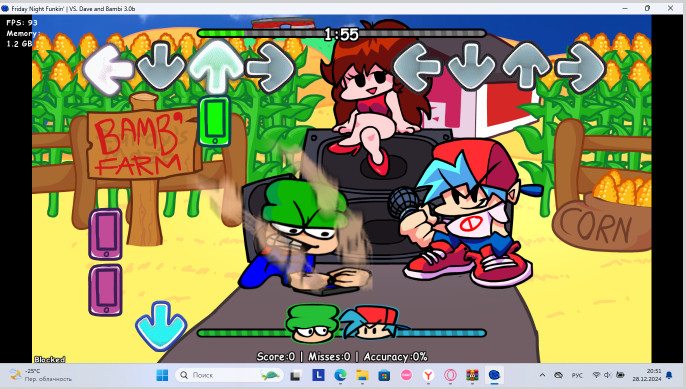The height and width of the screenshot is (389, 686).
Task: Click the player's up arrow receptor
Action: point(526,66)
